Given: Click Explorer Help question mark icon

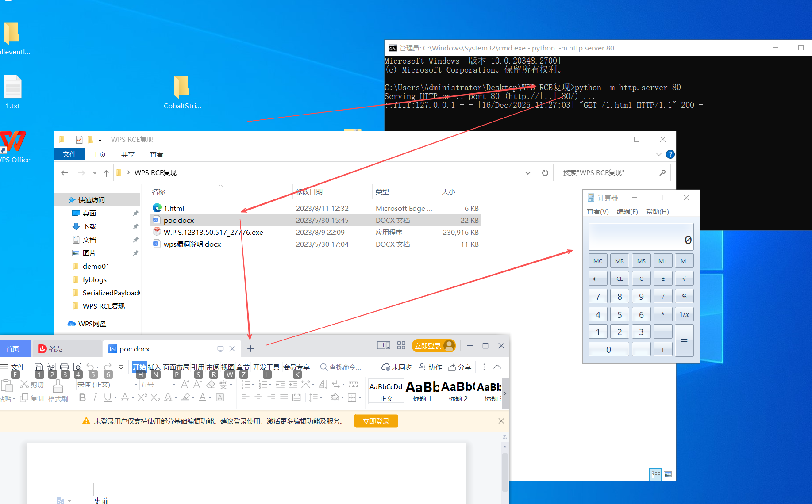Looking at the screenshot, I should click(x=670, y=154).
